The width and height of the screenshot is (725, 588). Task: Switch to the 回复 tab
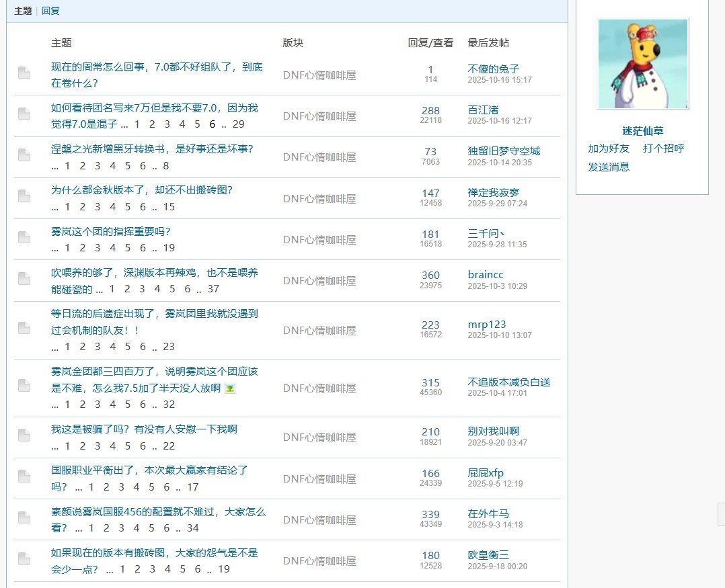(x=50, y=11)
